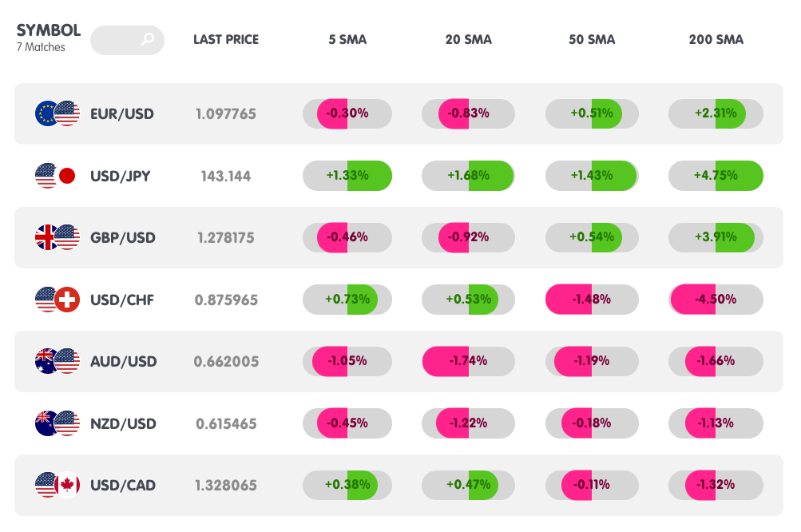Open the USD/CAD symbol link
Viewport: 801px width, 532px height.
[123, 485]
